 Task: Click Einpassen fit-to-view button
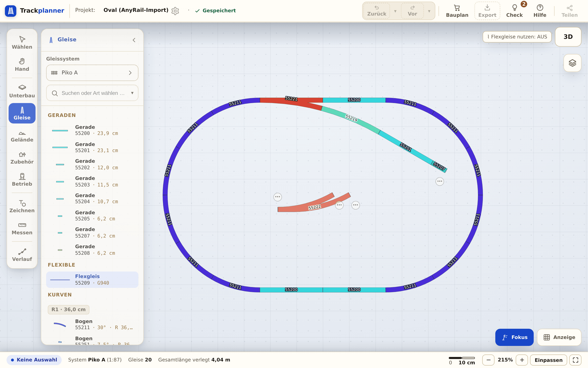548,360
